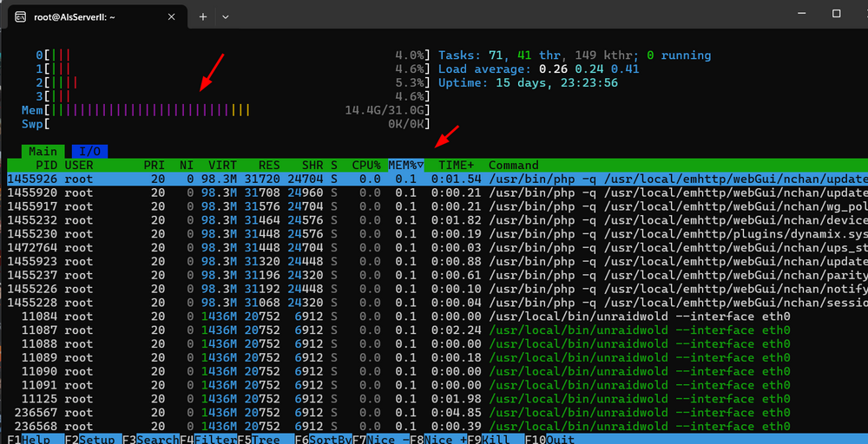Select the process row with PID 11087
The height and width of the screenshot is (444, 868).
click(x=437, y=330)
